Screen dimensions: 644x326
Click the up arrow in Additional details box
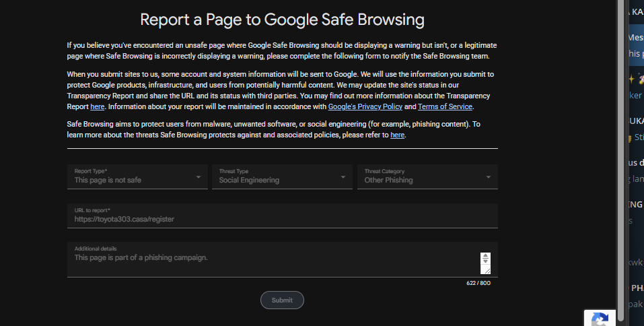(485, 256)
